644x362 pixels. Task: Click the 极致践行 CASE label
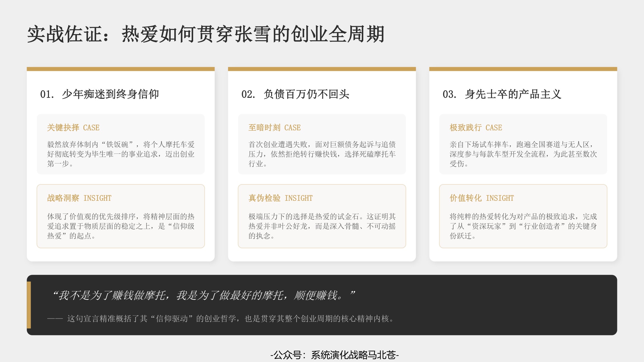click(476, 127)
